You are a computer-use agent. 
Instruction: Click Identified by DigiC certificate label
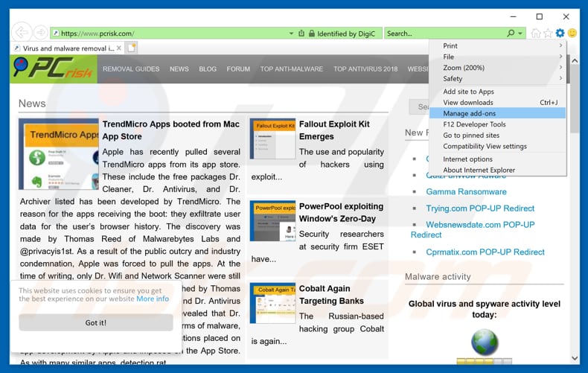(x=346, y=34)
